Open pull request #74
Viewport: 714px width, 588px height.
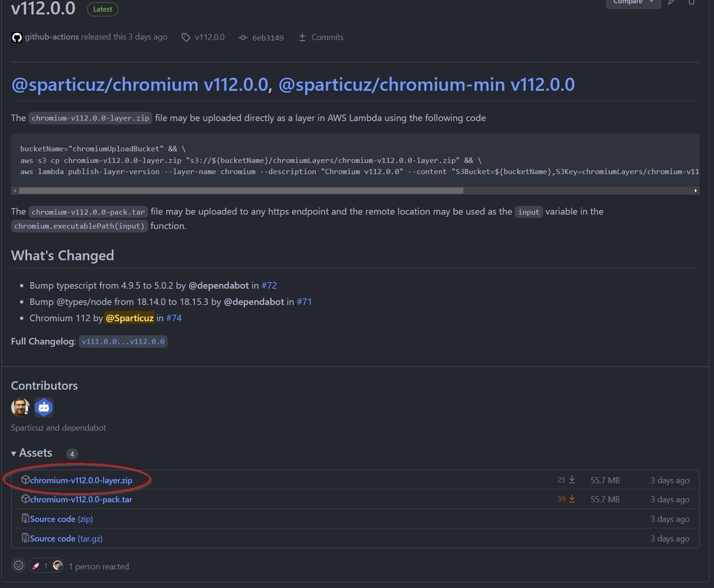[x=174, y=318]
